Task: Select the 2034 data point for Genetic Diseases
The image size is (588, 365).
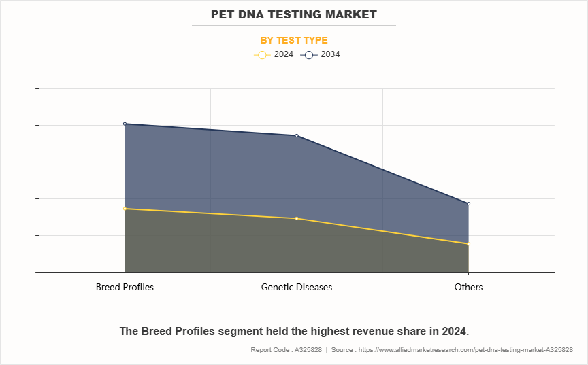Action: pyautogui.click(x=297, y=135)
